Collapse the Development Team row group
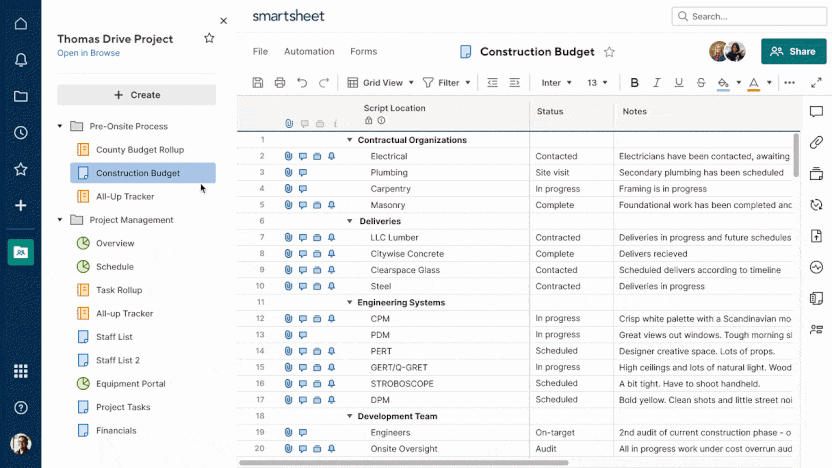832x468 pixels. [350, 417]
